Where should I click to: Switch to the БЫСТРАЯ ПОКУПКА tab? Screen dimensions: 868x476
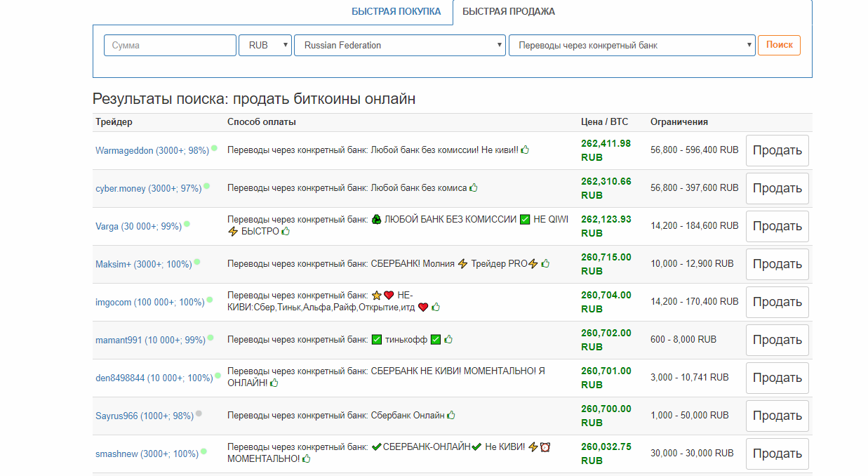click(396, 12)
